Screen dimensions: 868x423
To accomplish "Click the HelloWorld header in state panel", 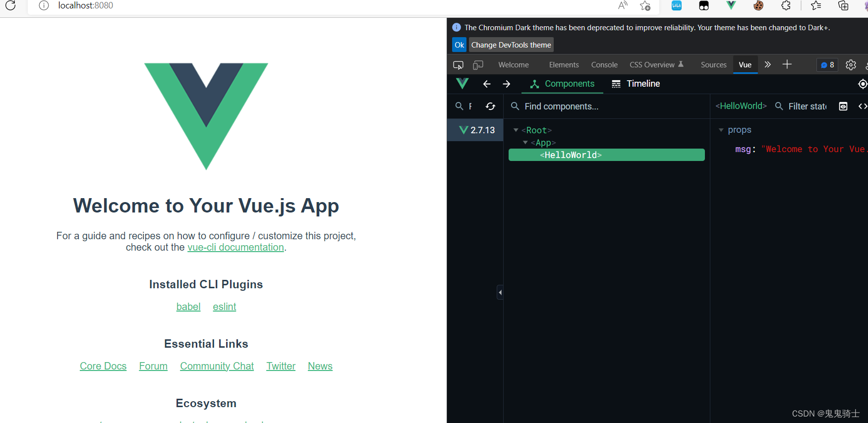I will coord(741,106).
